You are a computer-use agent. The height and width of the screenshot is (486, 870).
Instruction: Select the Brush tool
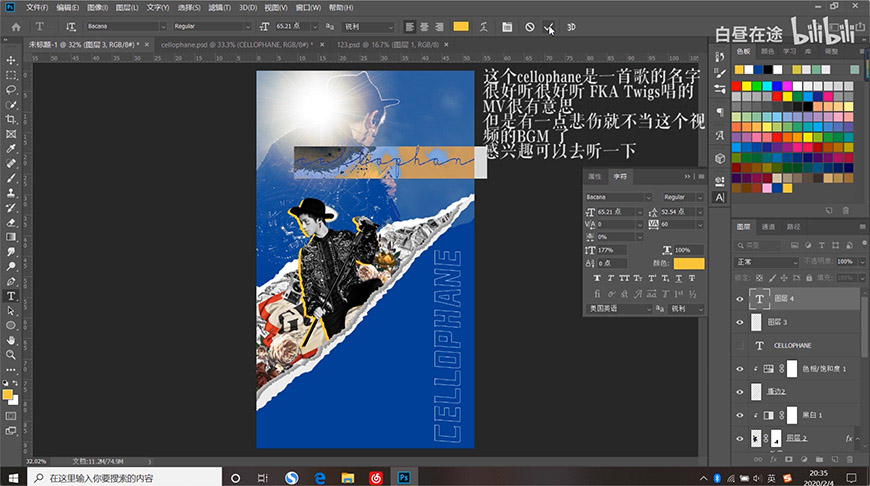point(11,178)
